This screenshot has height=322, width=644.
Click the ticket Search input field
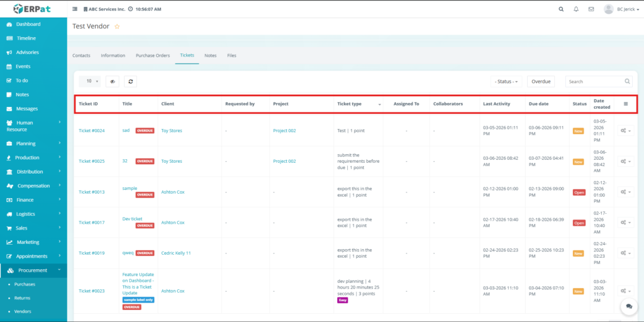pyautogui.click(x=594, y=81)
